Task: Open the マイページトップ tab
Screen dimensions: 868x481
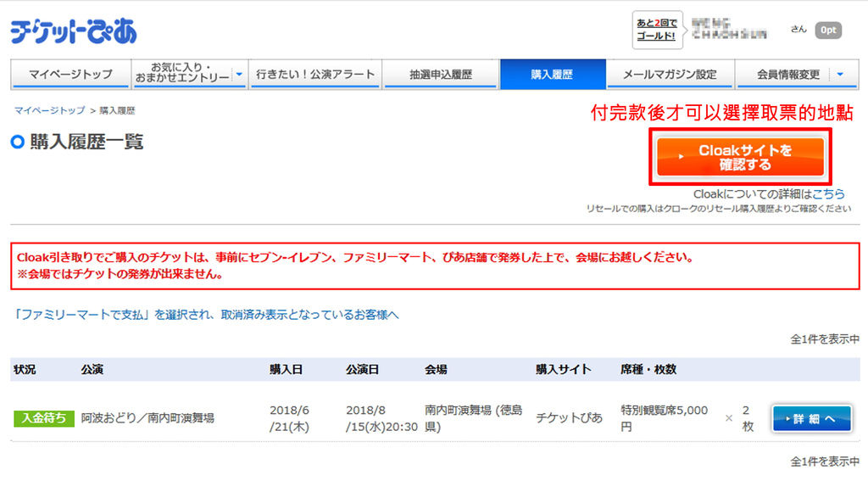Action: (x=71, y=75)
